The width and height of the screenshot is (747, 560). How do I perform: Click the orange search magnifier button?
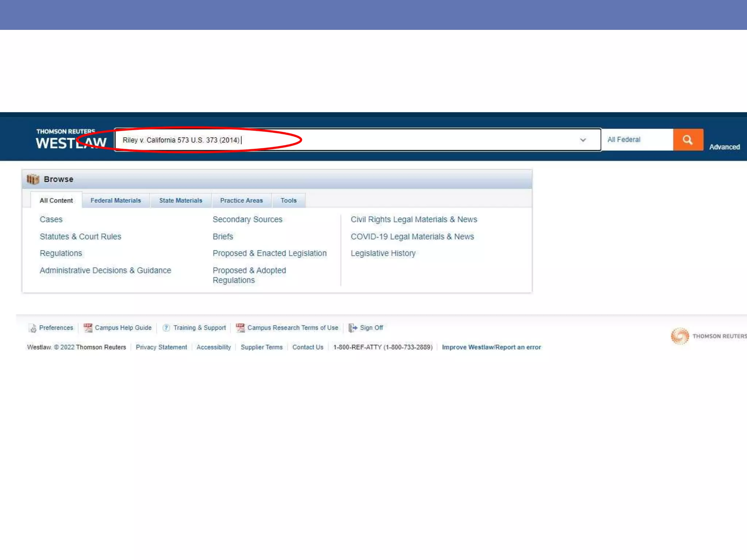pos(688,140)
